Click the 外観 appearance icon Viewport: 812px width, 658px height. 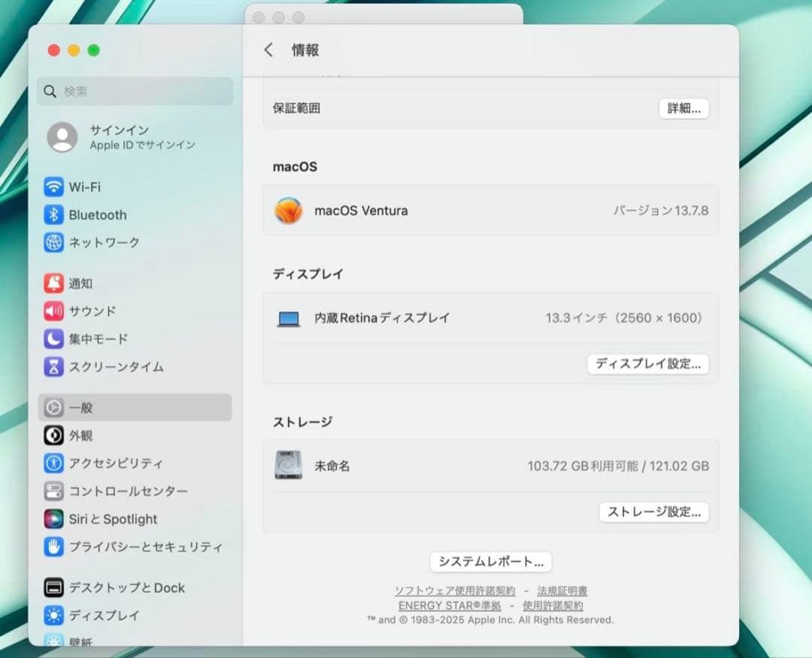click(x=53, y=435)
